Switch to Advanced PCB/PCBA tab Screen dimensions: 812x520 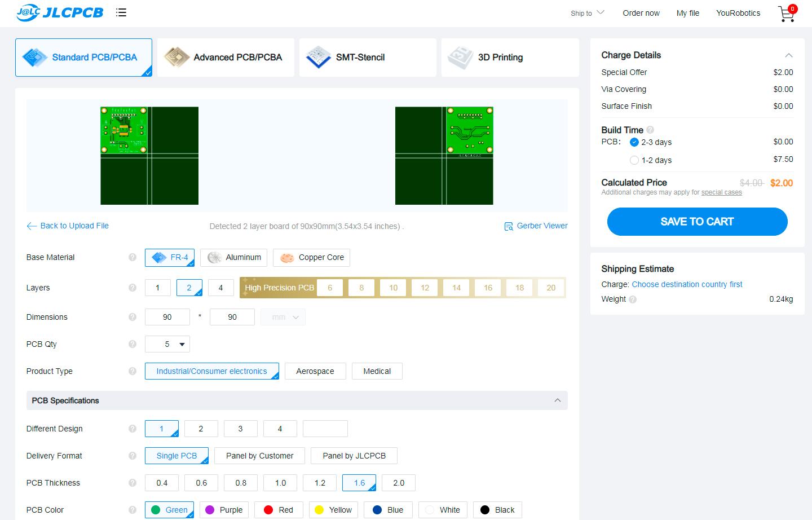coord(226,58)
